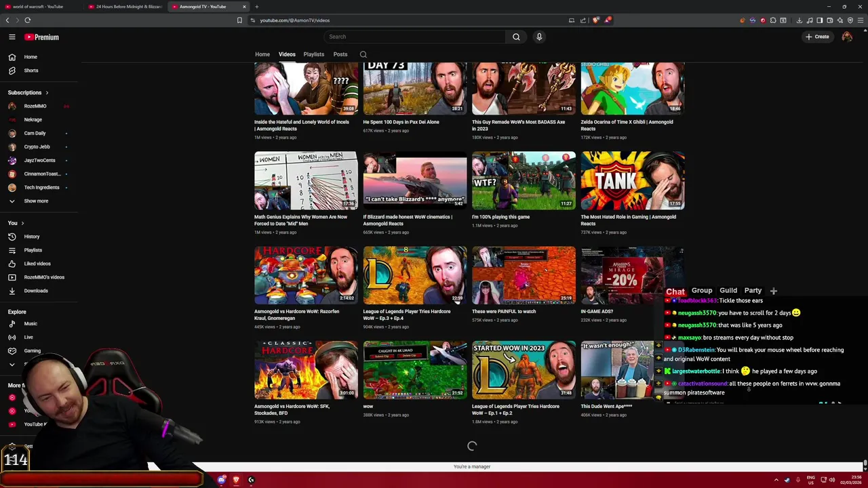Click the Brave Rewards triangle icon
This screenshot has width=868, height=488.
[608, 20]
